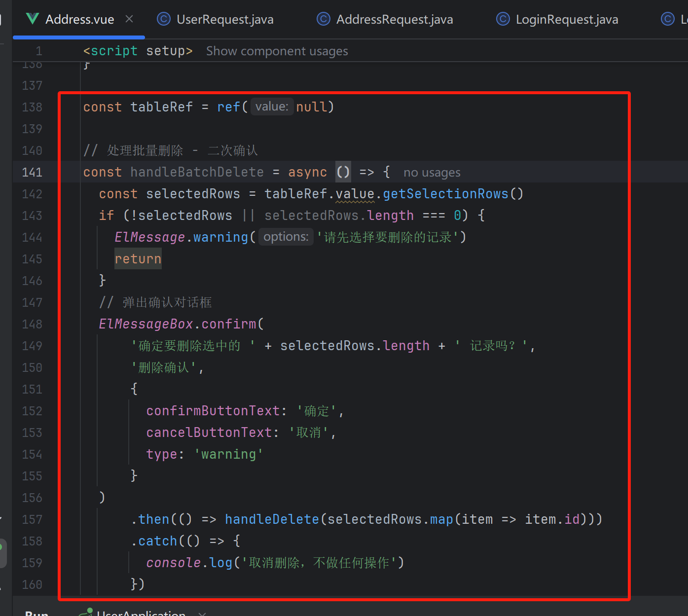Click line number 157 in the gutter
Screen dimensions: 688x616
pyautogui.click(x=32, y=519)
